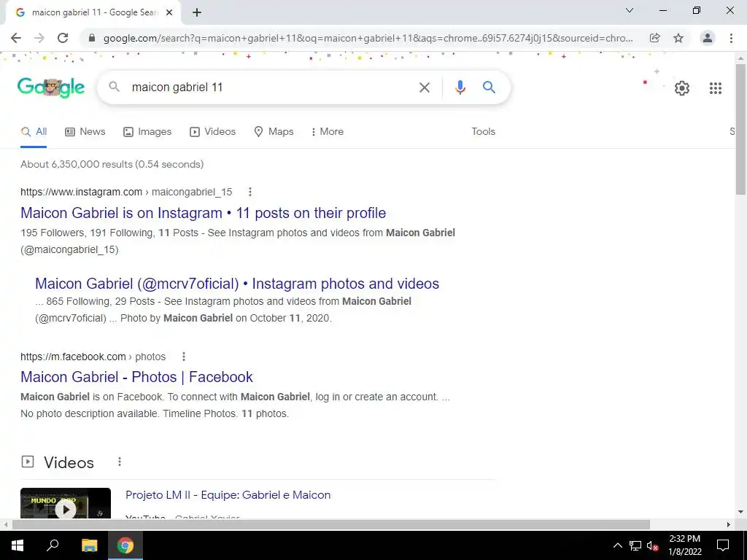Expand the More search categories menu
Viewport: 747px width, 560px height.
tap(327, 132)
